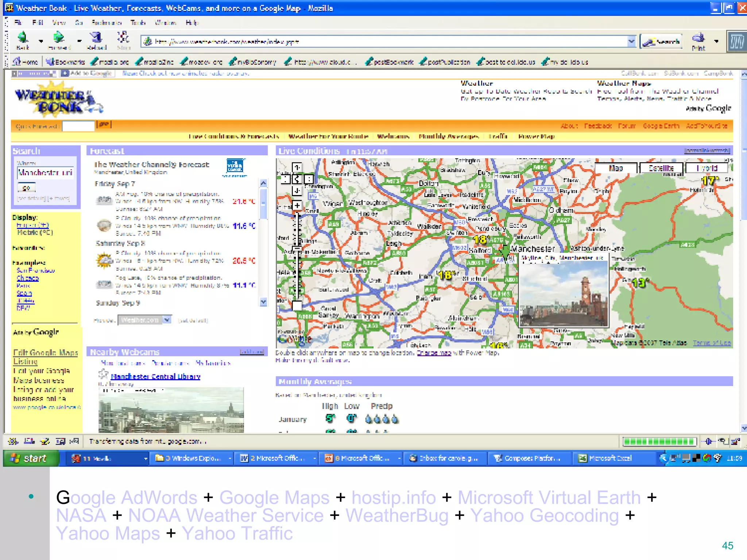The width and height of the screenshot is (747, 560).
Task: Set display units to English (°F)
Action: coord(33,225)
